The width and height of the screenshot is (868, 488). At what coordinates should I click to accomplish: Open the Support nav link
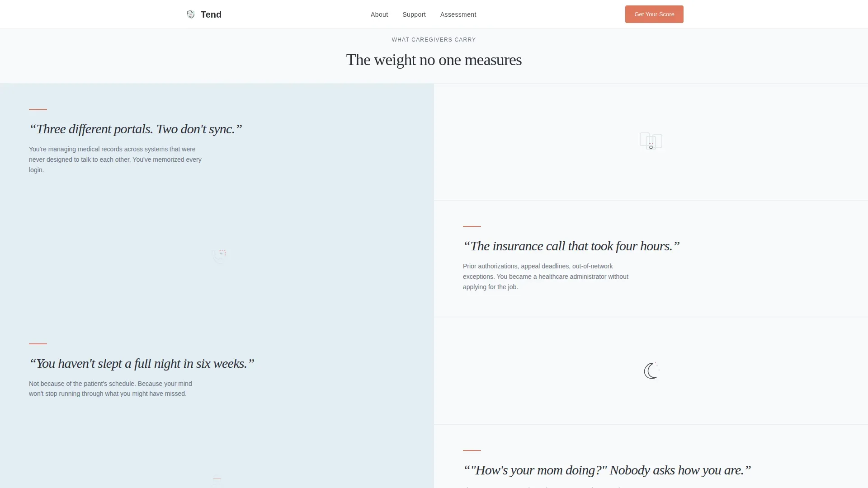pos(414,14)
